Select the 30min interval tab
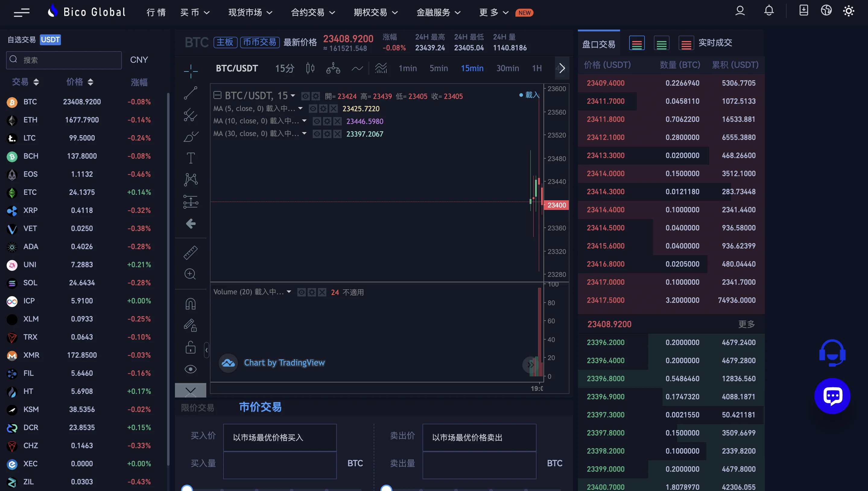The width and height of the screenshot is (868, 491). tap(507, 68)
